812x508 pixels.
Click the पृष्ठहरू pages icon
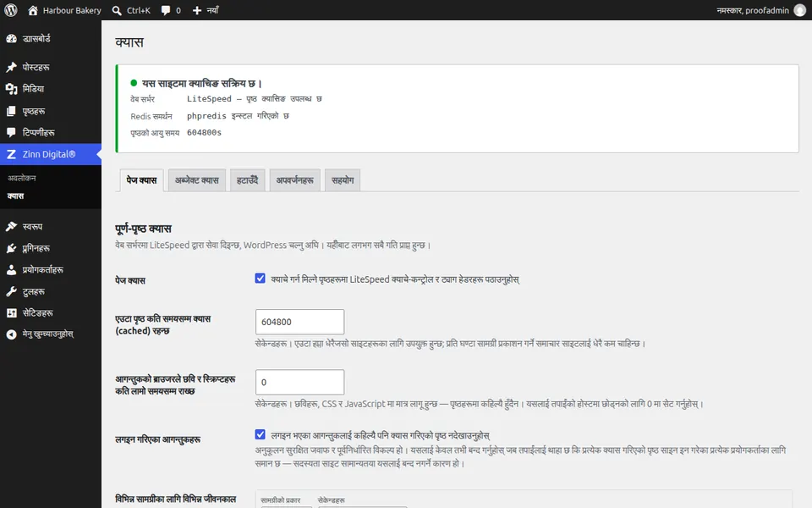11,111
